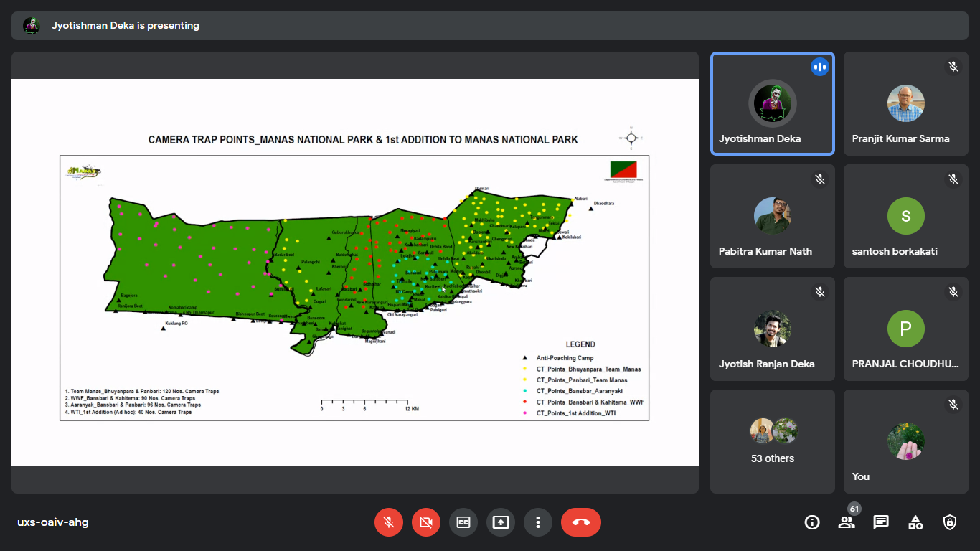Select PRANJAL CHOUDHURY's participant tile
Image resolution: width=980 pixels, height=551 pixels.
point(905,329)
